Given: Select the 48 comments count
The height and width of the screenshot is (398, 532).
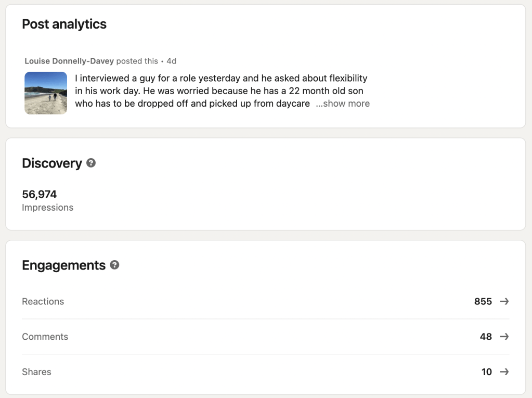Looking at the screenshot, I should coord(486,337).
